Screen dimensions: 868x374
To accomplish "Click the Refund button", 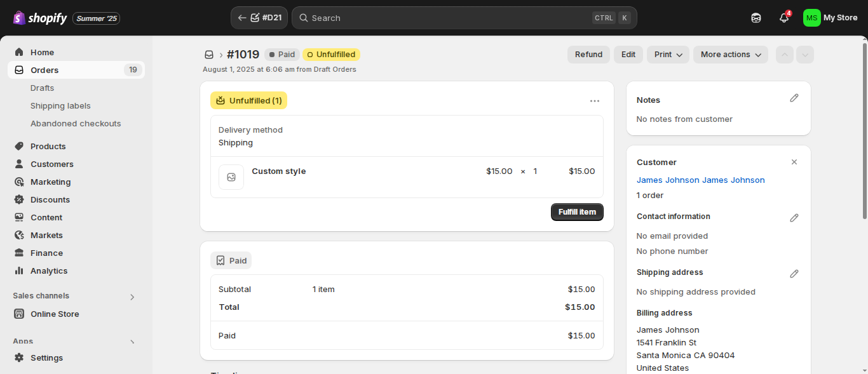I will click(588, 55).
